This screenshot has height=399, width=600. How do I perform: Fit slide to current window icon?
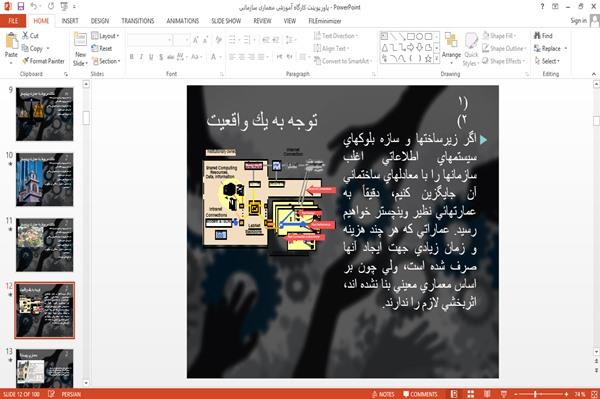point(594,394)
